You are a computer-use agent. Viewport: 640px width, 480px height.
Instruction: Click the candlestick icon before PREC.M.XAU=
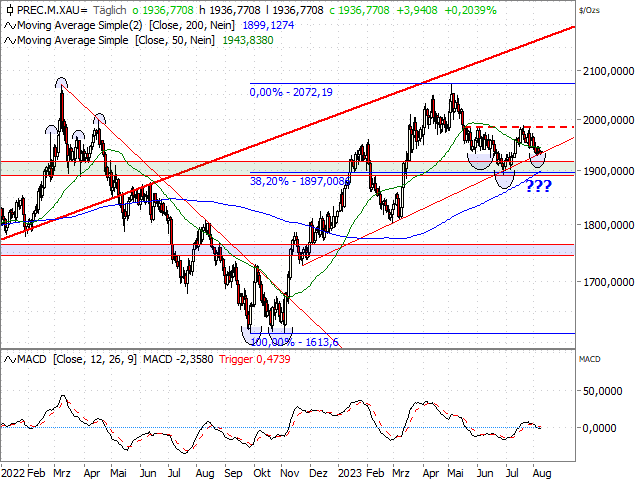(x=10, y=10)
